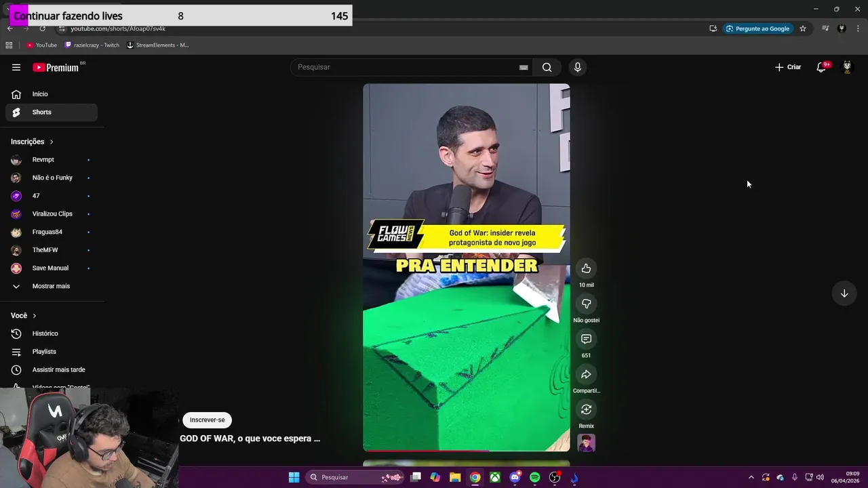
Task: Bookmark this page with the star icon
Action: tap(803, 28)
